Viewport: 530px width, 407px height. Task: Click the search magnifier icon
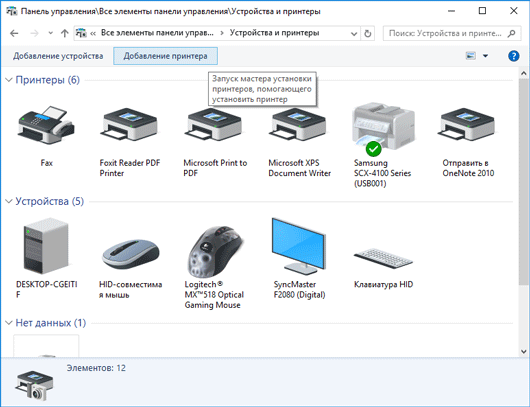511,33
